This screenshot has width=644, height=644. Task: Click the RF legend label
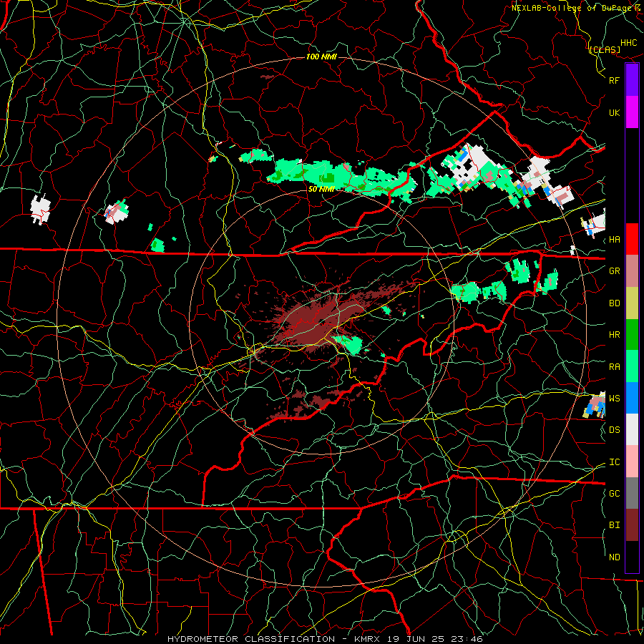point(615,80)
